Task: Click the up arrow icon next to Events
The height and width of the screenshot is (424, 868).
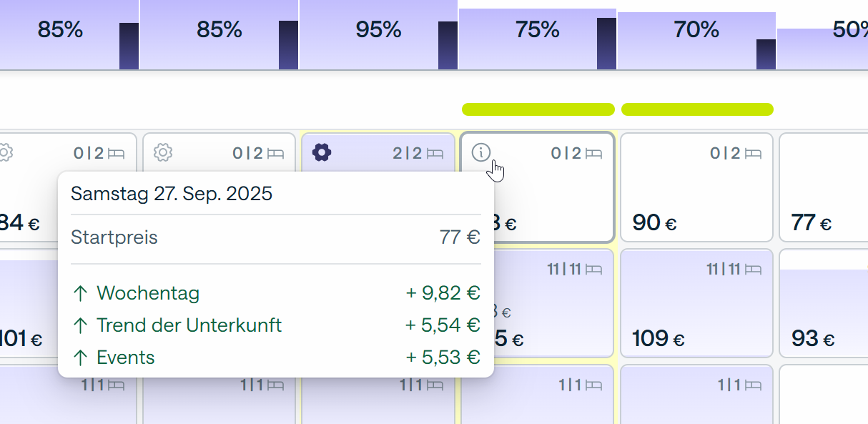Action: coord(80,358)
